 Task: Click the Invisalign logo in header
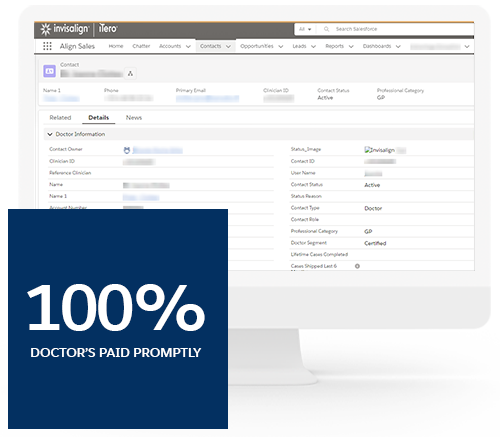65,29
